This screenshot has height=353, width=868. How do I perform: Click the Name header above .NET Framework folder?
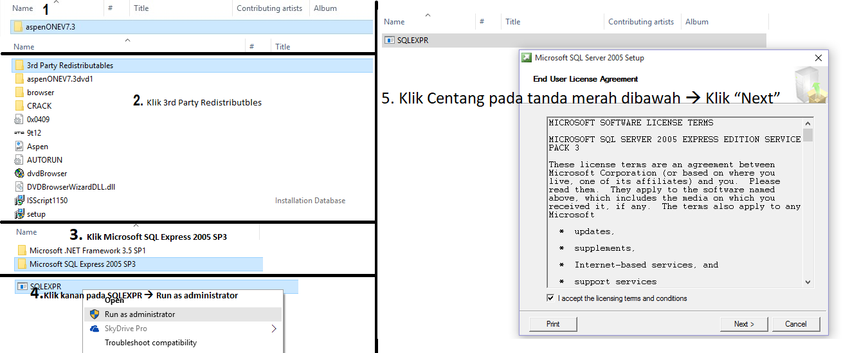(x=26, y=232)
